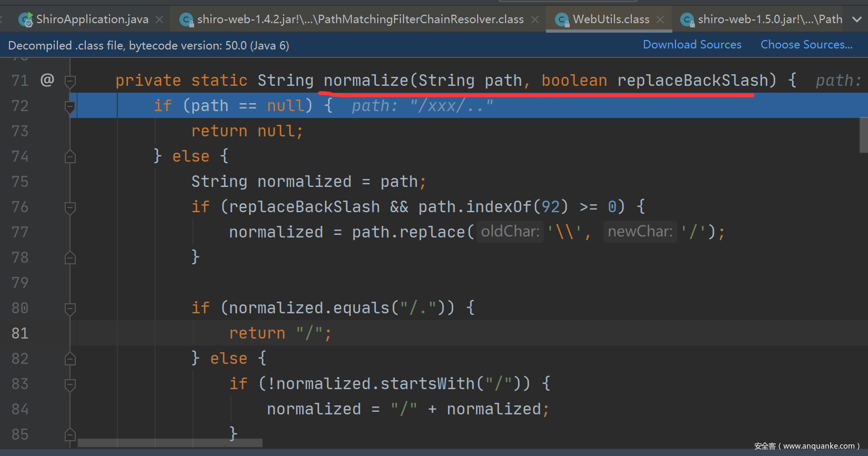This screenshot has width=868, height=456.
Task: Close the ShiroApplication.java tab
Action: coord(159,19)
